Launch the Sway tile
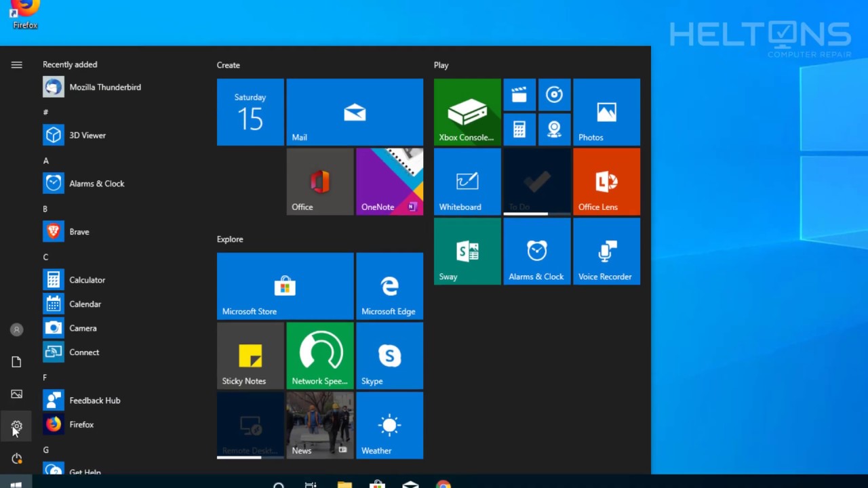The width and height of the screenshot is (868, 488). (x=467, y=251)
